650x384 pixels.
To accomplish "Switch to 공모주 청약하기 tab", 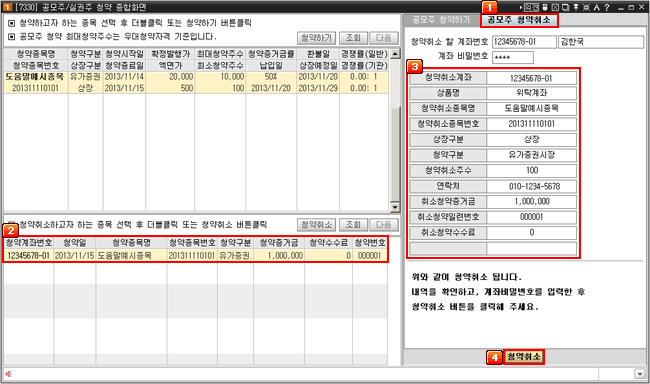I will pyautogui.click(x=441, y=20).
